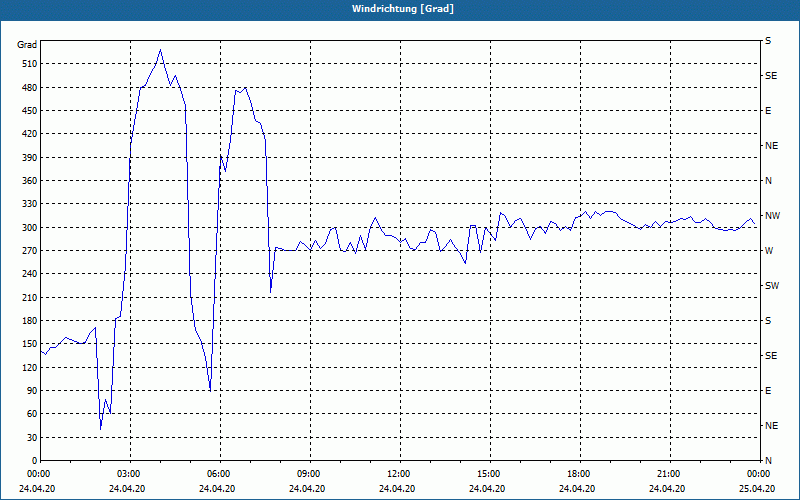Click the 330 degree axis label
This screenshot has height=500, width=800.
pos(30,204)
